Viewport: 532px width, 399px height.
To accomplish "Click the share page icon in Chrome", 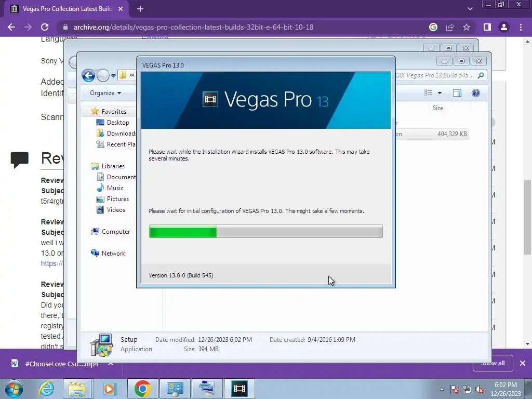I will 450,27.
